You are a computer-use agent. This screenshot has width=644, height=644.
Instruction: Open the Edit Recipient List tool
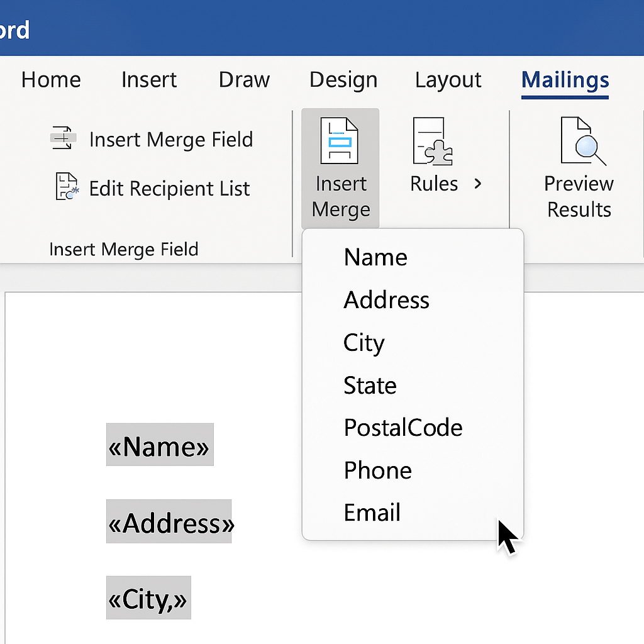(x=169, y=188)
